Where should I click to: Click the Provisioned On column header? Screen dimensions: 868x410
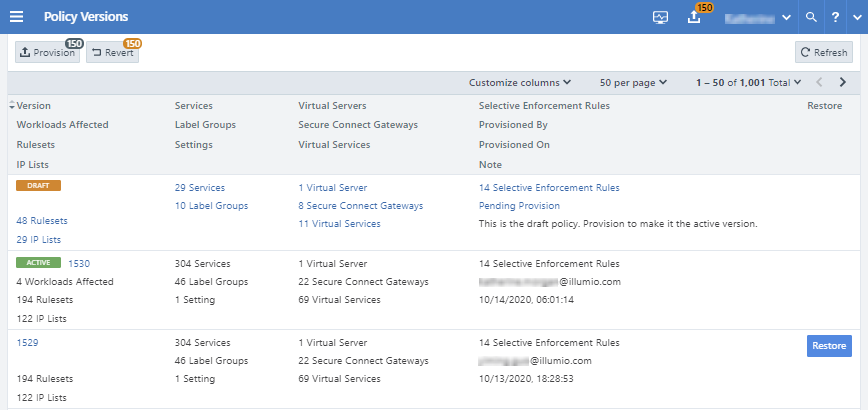click(x=514, y=144)
